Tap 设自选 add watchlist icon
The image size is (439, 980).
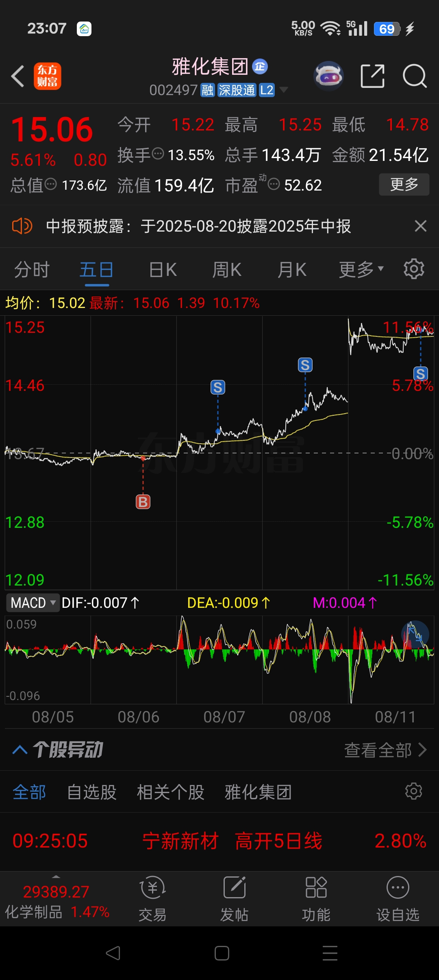point(398,899)
